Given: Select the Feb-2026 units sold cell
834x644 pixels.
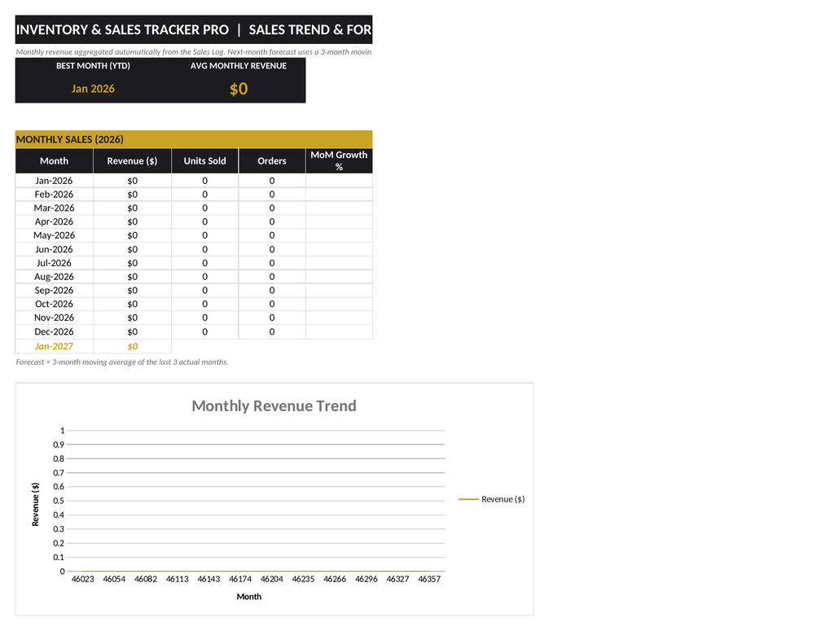Looking at the screenshot, I should [204, 195].
